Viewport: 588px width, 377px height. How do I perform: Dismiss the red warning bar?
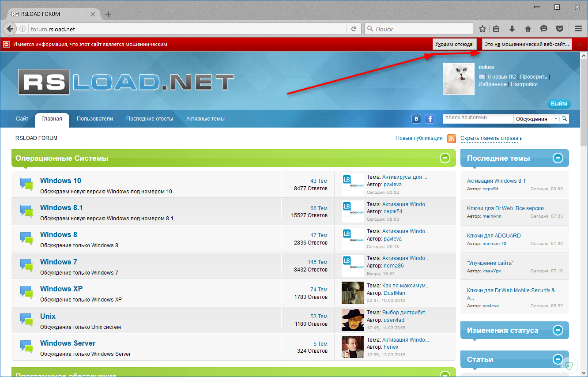[580, 45]
